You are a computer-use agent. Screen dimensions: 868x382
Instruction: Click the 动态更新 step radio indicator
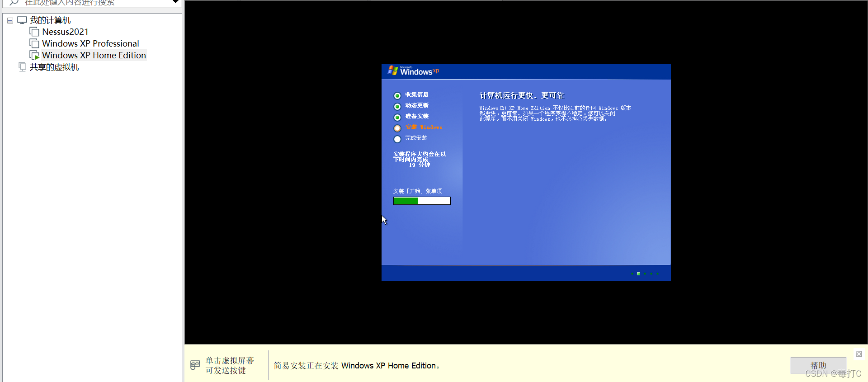coord(397,106)
